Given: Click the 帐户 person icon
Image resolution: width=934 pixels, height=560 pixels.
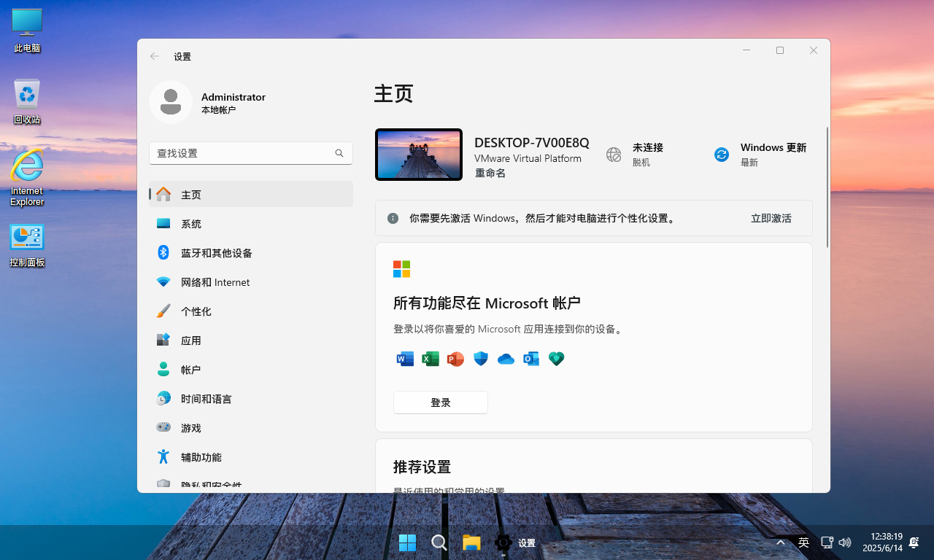Looking at the screenshot, I should (x=163, y=370).
